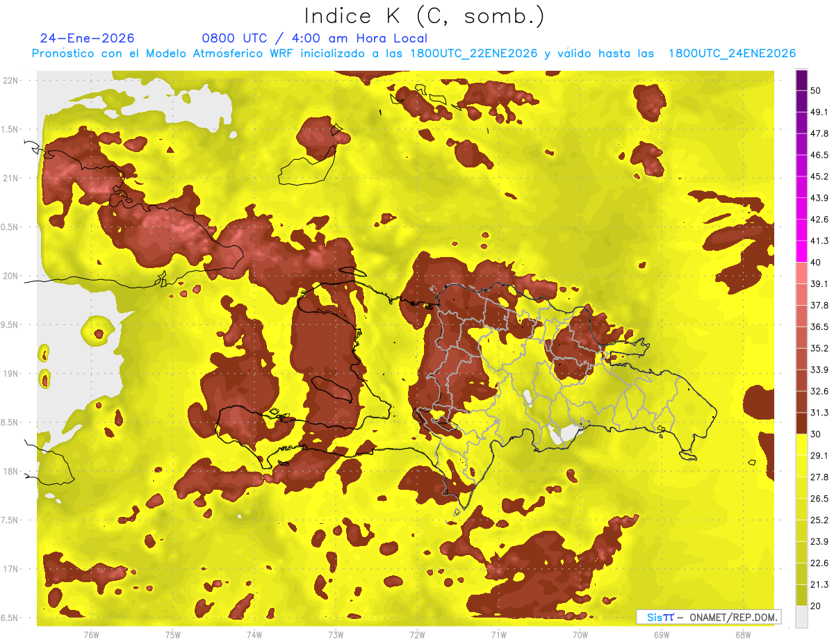Viewport: 834px width, 644px height.
Task: Click the '75W' longitude label
Action: coord(173,634)
